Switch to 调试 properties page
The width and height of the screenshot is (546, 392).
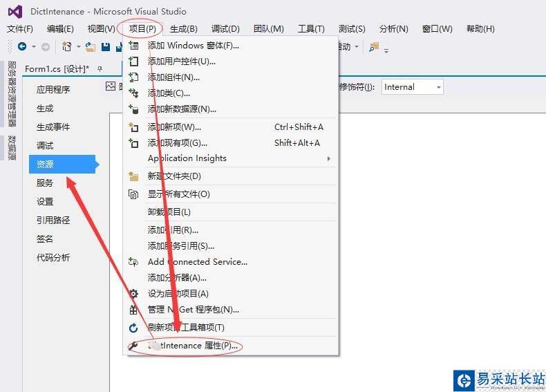(x=45, y=146)
